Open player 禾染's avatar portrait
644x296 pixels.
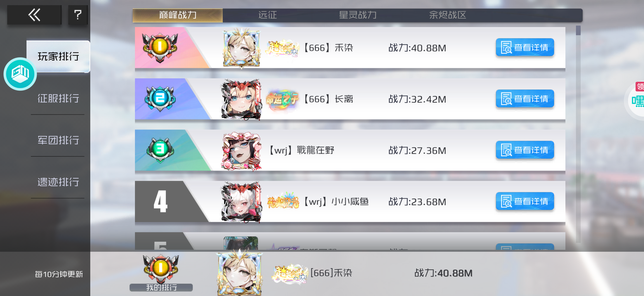[242, 48]
